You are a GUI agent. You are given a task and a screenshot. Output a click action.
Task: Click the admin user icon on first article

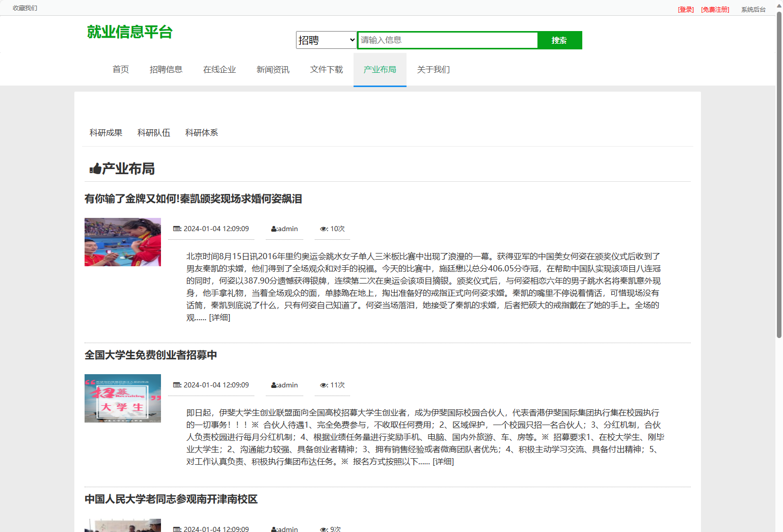coord(274,229)
